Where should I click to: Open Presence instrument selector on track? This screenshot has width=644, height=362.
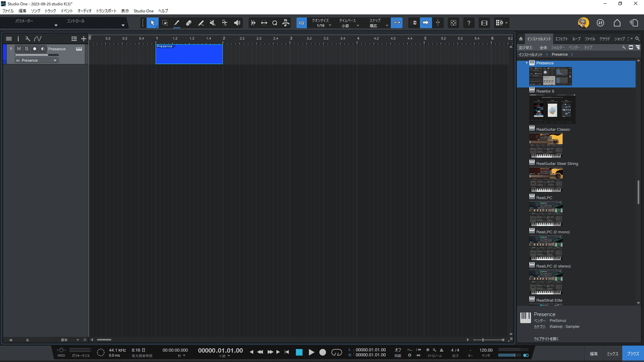(36, 60)
